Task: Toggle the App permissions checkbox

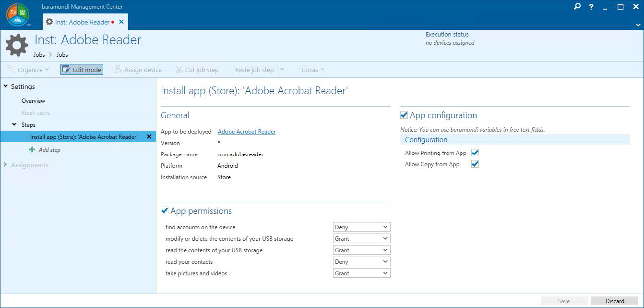Action: pos(165,210)
